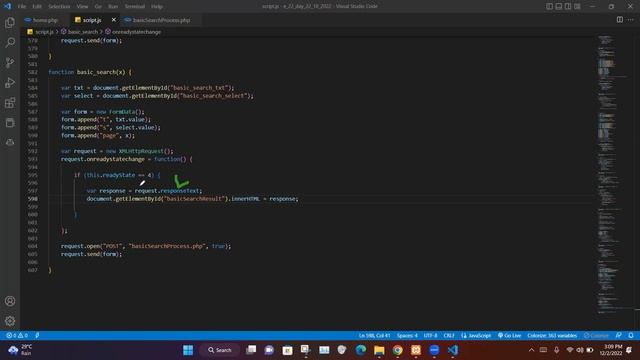This screenshot has width=640, height=360.
Task: Open the Customize Layout icon in title bar
Action: click(577, 6)
